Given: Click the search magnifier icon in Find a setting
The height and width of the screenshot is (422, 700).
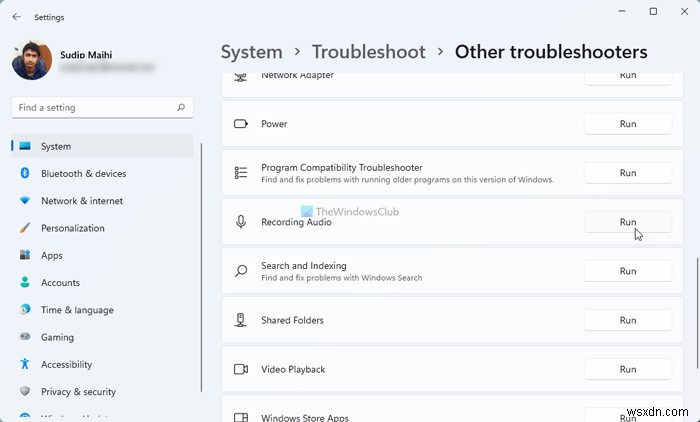Looking at the screenshot, I should coord(180,107).
